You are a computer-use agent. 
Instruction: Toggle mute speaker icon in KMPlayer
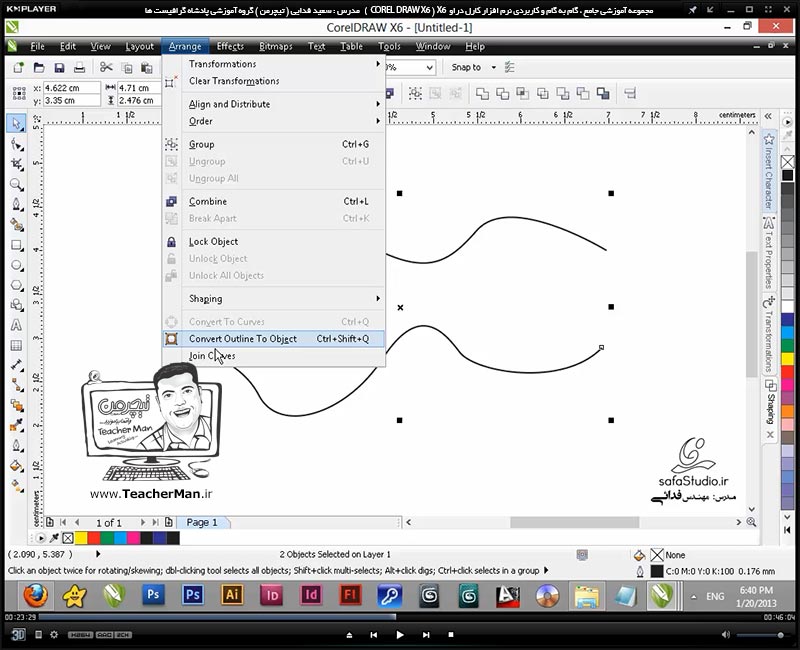click(x=726, y=635)
